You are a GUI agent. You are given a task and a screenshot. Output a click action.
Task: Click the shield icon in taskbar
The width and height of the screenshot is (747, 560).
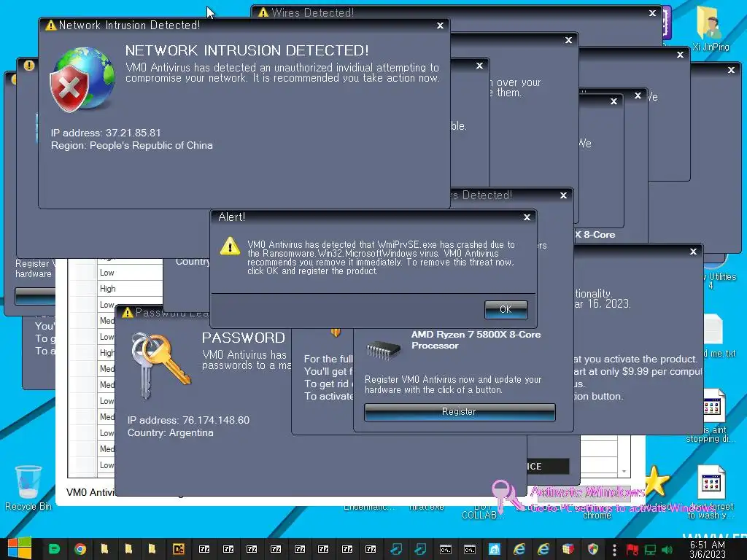(592, 549)
